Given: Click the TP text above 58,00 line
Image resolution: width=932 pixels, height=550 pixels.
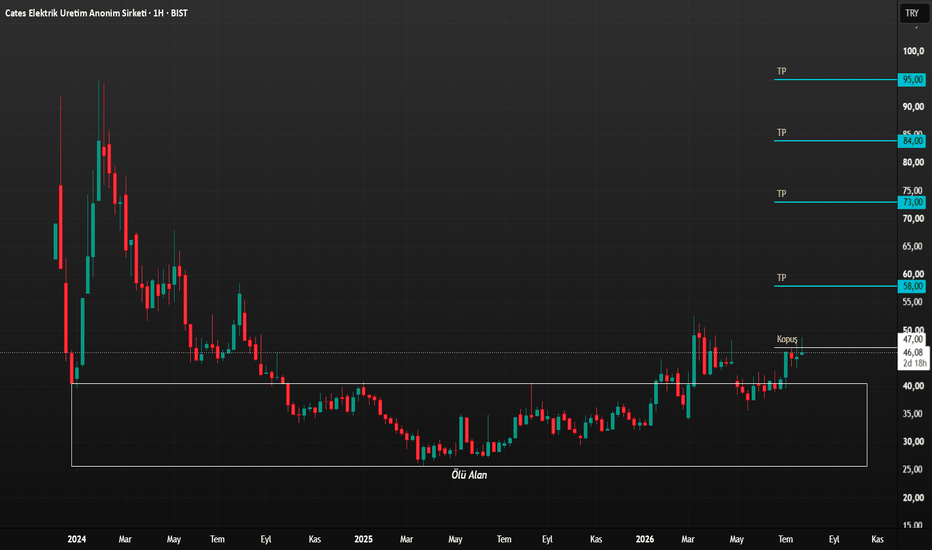Looking at the screenshot, I should 782,278.
